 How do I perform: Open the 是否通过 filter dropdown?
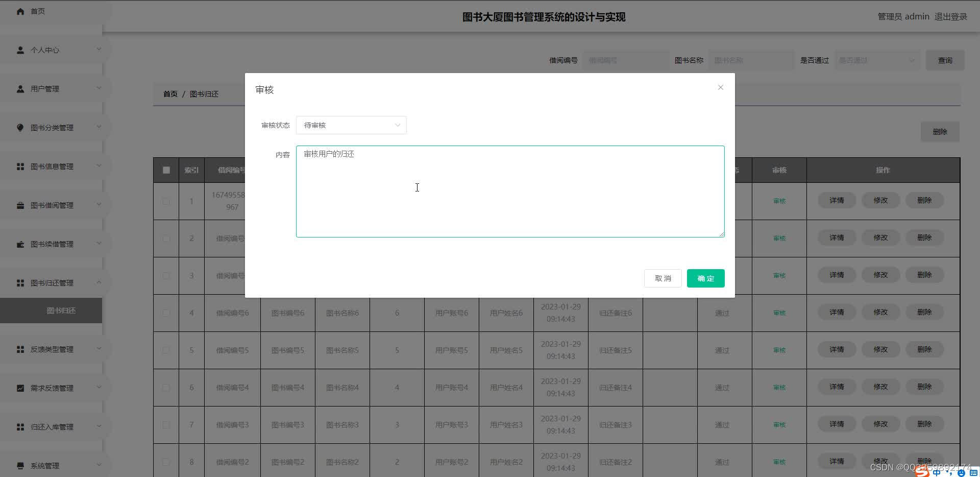tap(877, 60)
